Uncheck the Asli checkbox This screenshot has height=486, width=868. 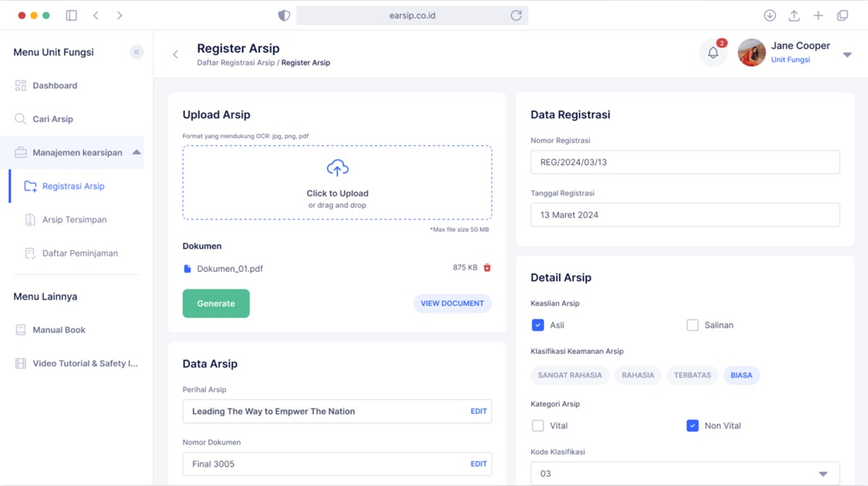(537, 325)
